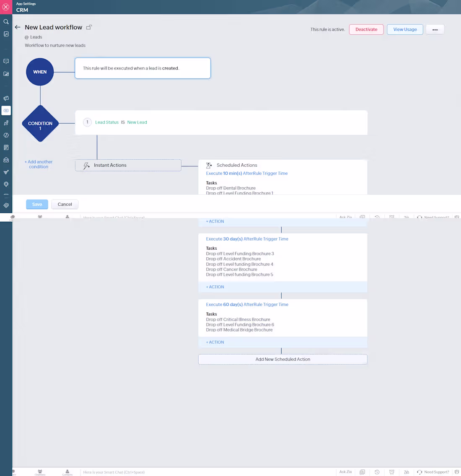Open Execute 10 min(s) scheduled action
The image size is (461, 476).
246,173
